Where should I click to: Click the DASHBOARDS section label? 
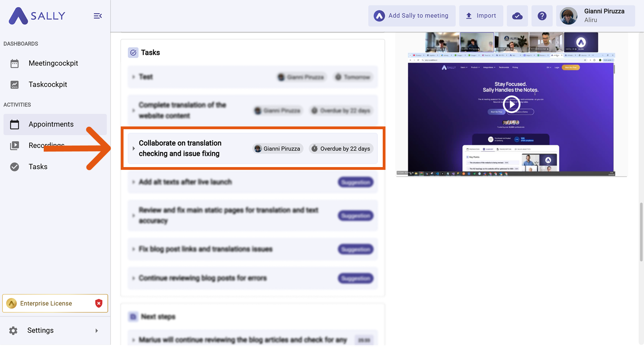click(x=21, y=44)
